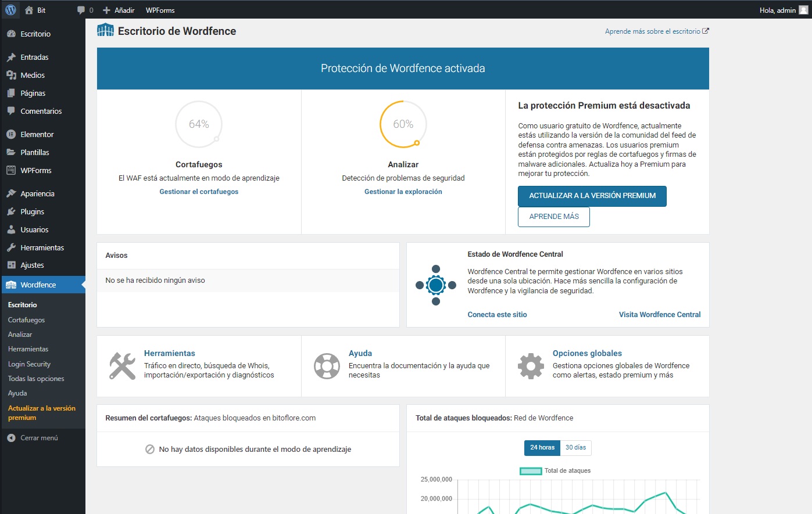Switch chart to 30 días
This screenshot has width=812, height=514.
(575, 447)
